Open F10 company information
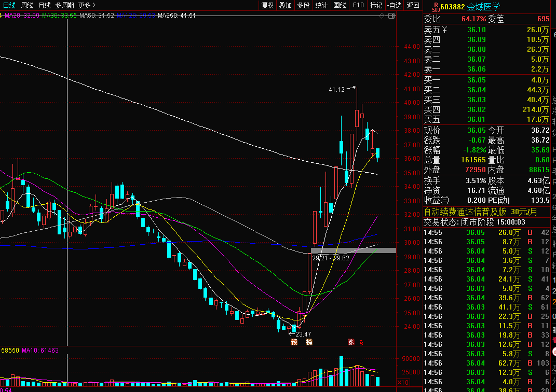 358,5
